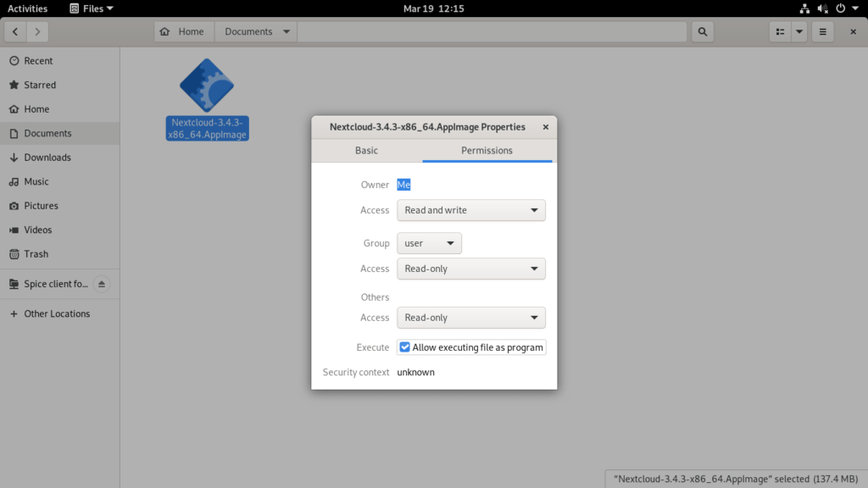Viewport: 868px width, 488px height.
Task: Select Documents in the sidebar
Action: pyautogui.click(x=60, y=133)
